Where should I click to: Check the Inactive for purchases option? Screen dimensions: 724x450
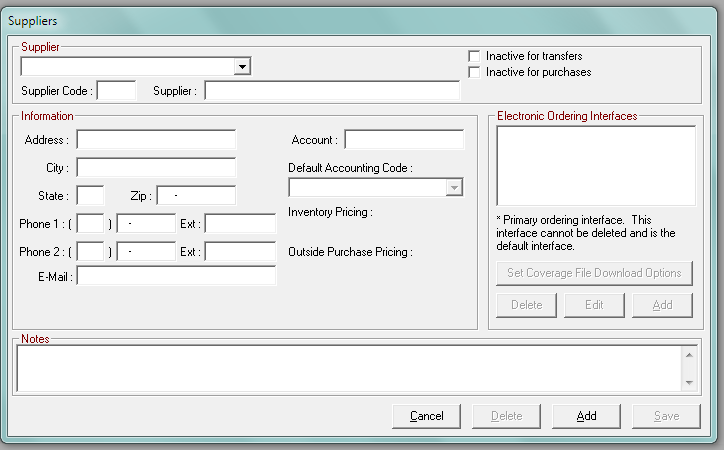(475, 72)
